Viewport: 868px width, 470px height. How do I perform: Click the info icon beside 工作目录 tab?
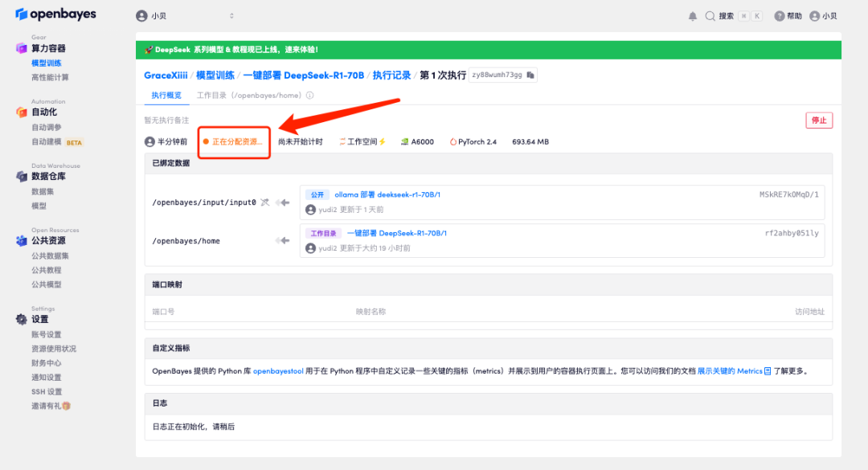click(x=310, y=96)
